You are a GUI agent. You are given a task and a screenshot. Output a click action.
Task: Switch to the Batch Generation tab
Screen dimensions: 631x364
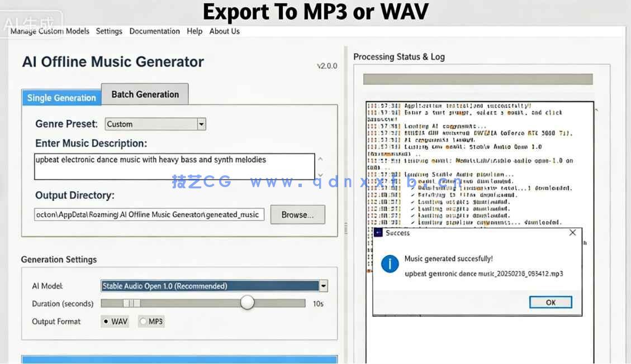pyautogui.click(x=145, y=94)
